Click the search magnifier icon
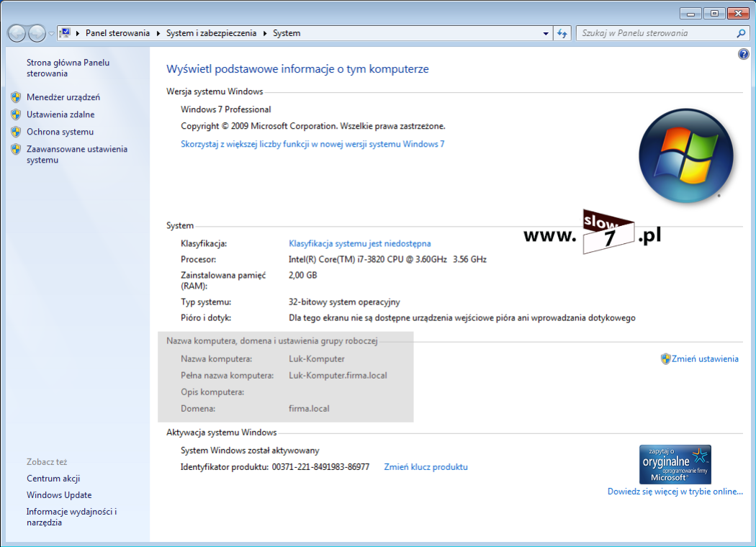The height and width of the screenshot is (547, 756). point(741,33)
